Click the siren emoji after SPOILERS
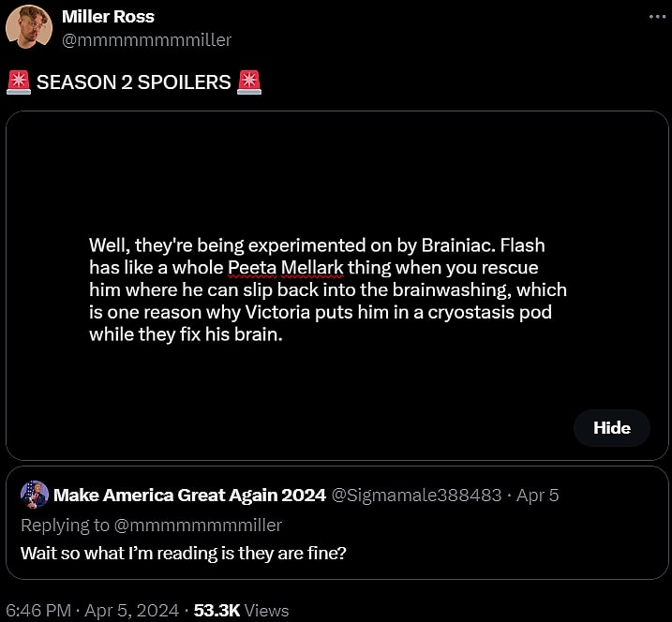Viewport: 672px width, 622px height. [249, 82]
